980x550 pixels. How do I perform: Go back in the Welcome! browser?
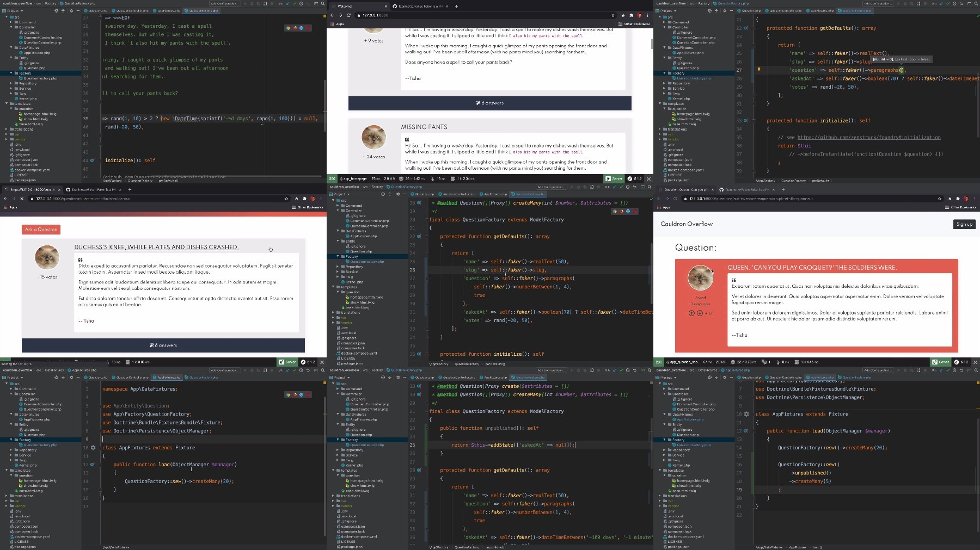(x=333, y=15)
